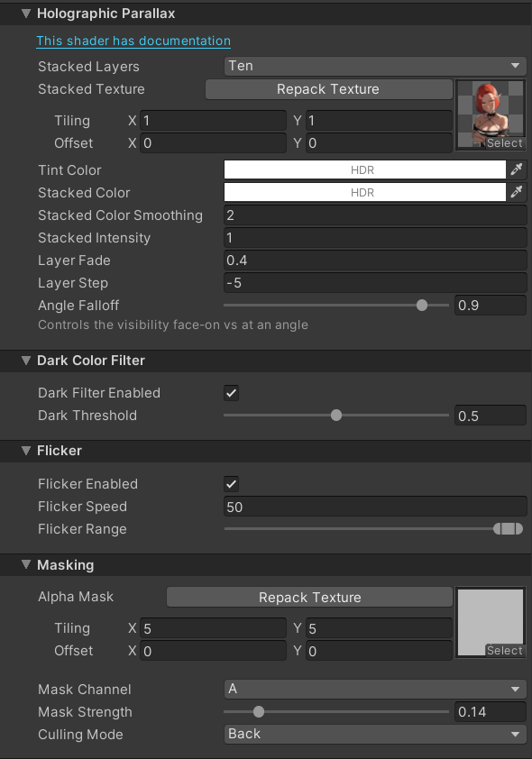Click the Dark Threshold slider handle
This screenshot has height=759, width=532.
coord(335,415)
